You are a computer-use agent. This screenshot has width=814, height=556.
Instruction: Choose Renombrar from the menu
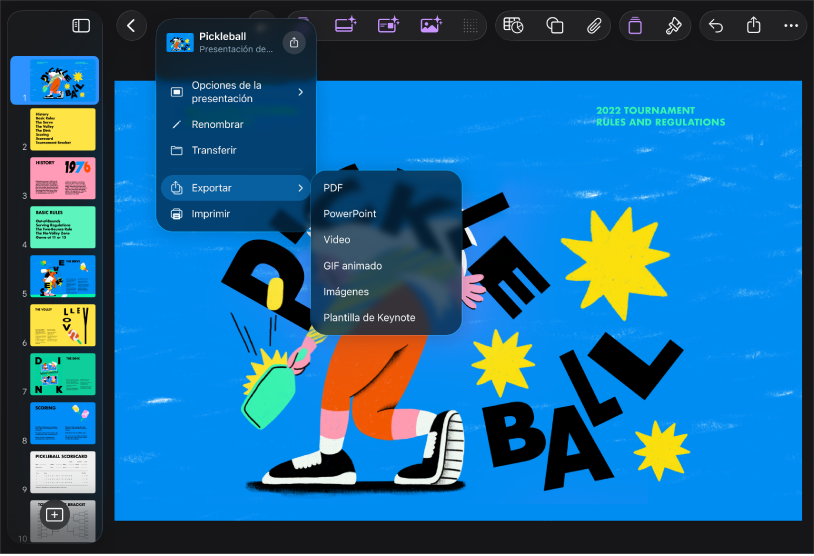click(x=236, y=125)
